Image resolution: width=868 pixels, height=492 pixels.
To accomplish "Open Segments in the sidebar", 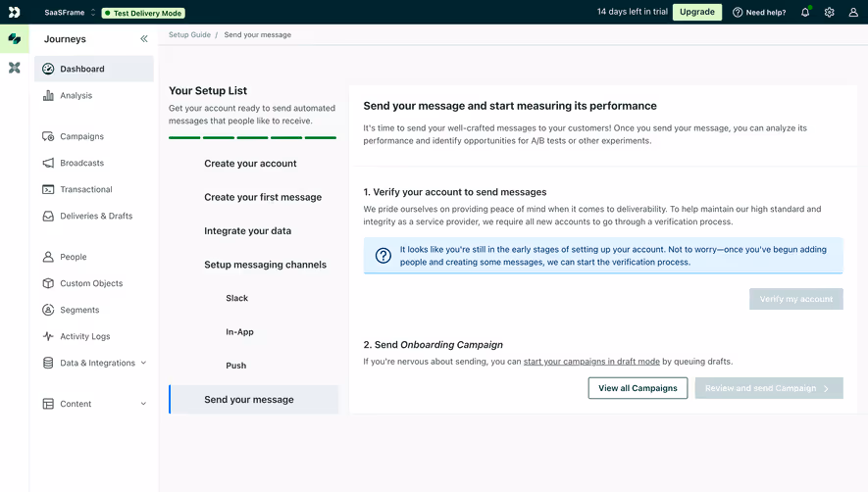I will click(x=94, y=310).
